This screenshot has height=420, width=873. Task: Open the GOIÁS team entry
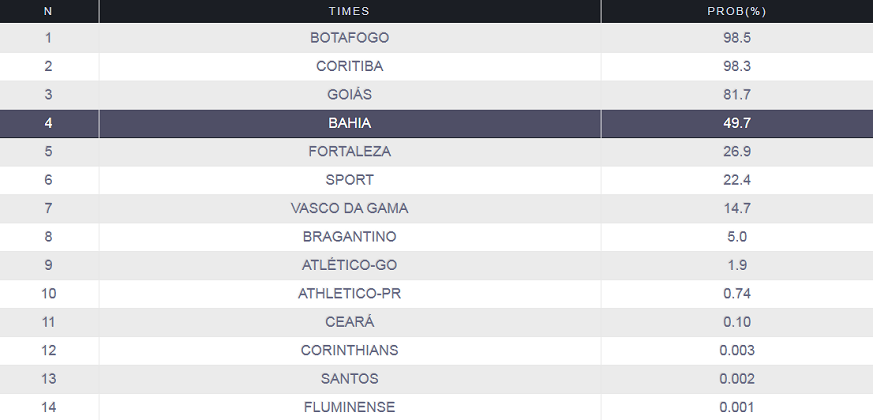[x=350, y=95]
